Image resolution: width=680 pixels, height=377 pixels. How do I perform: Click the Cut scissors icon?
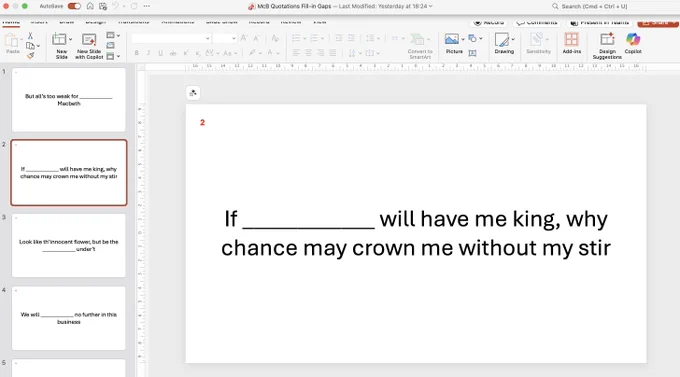pos(30,36)
